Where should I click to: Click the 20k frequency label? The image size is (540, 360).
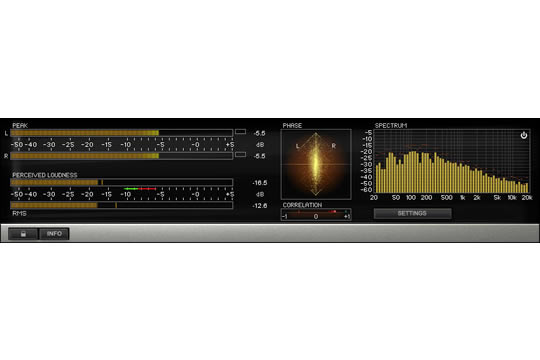click(527, 197)
